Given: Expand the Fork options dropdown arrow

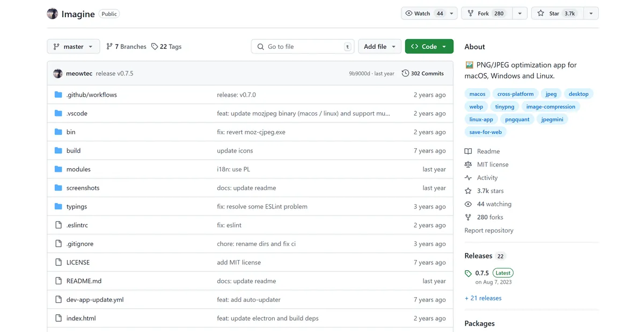Looking at the screenshot, I should (519, 13).
